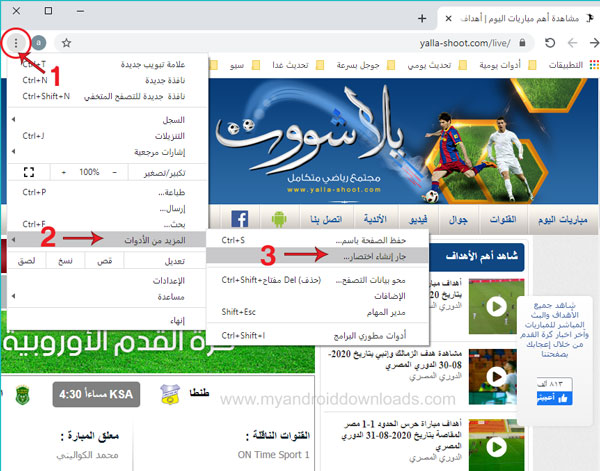Open الإضافات in the submenu

click(x=317, y=296)
